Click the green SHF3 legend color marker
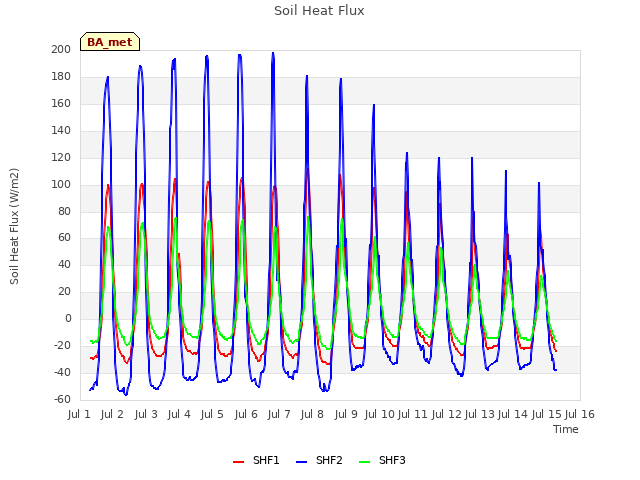 (x=364, y=462)
